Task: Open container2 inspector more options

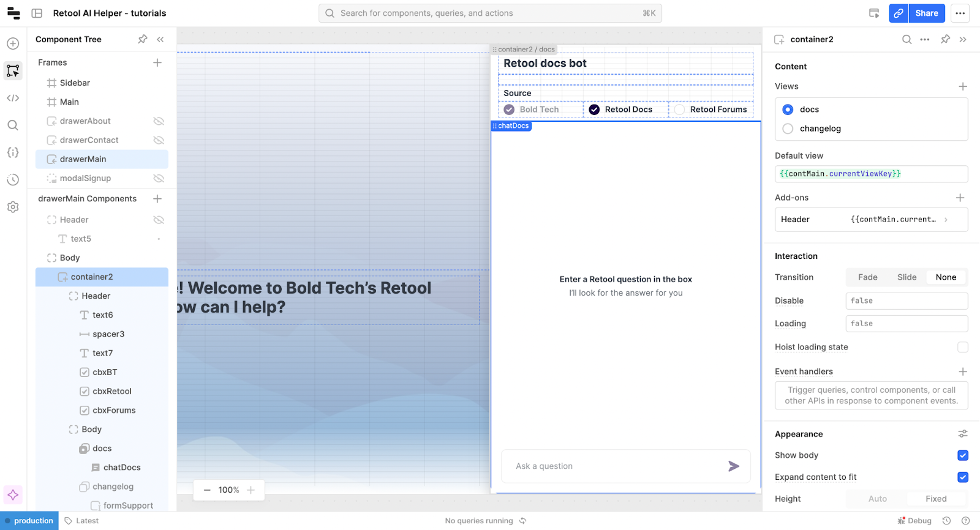Action: [925, 39]
